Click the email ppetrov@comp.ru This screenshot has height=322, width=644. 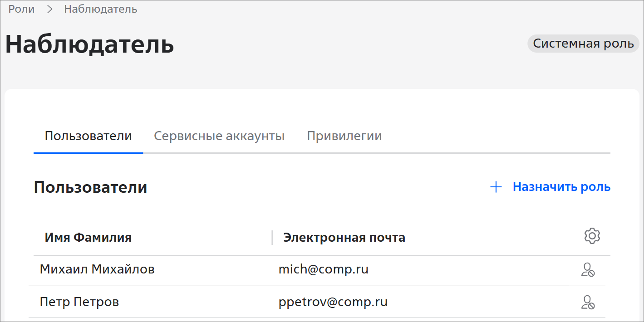[333, 302]
